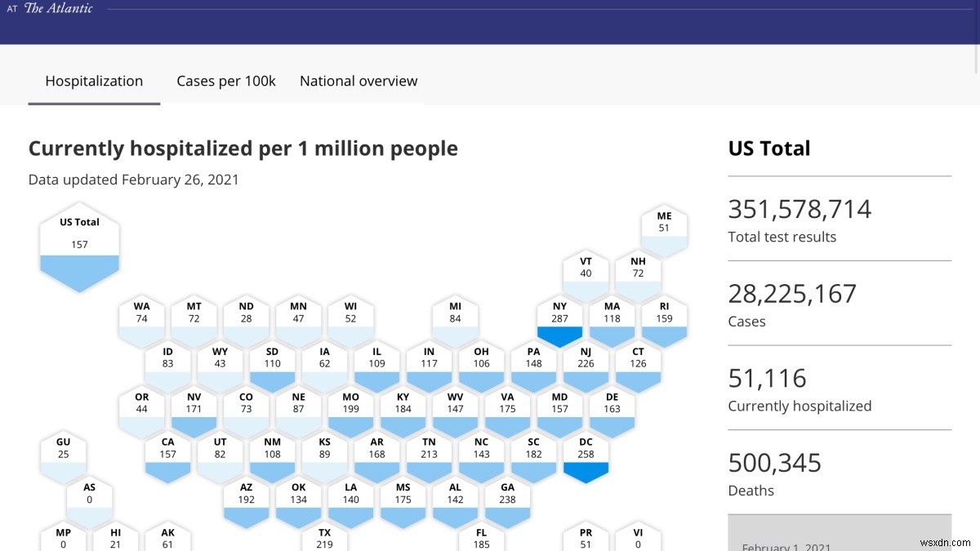Screen dimensions: 980x551
Task: Open the National overview tab
Action: pos(359,81)
